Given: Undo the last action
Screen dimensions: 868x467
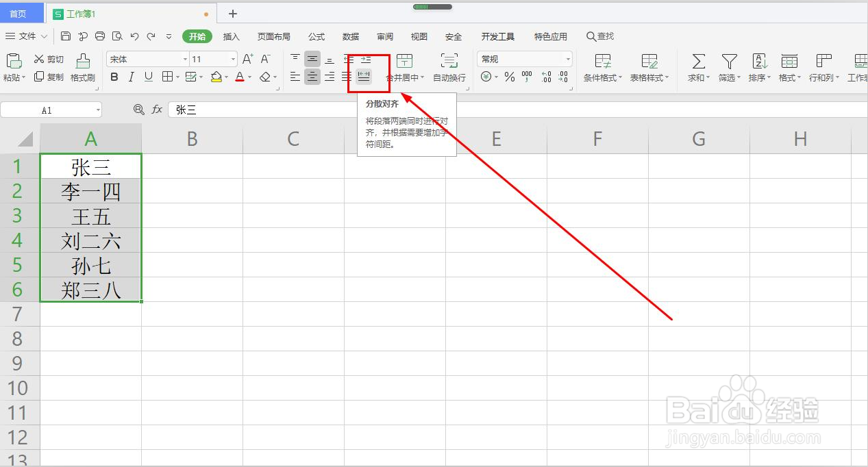Looking at the screenshot, I should click(x=134, y=36).
